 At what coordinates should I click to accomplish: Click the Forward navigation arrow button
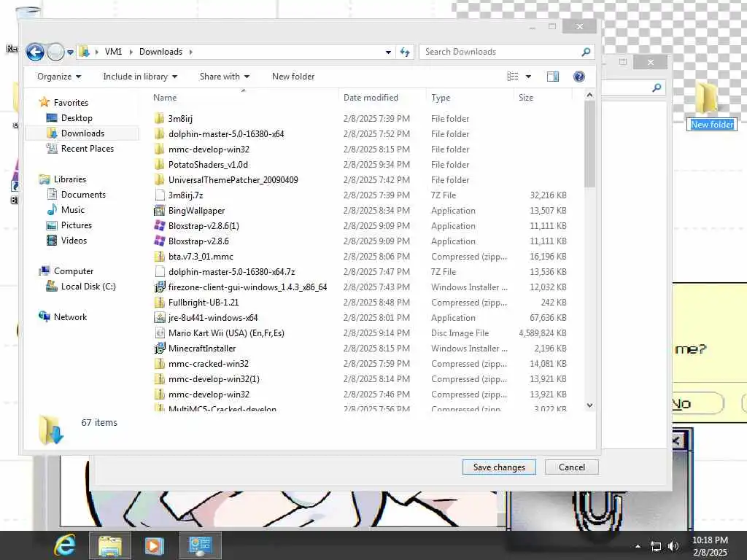tap(55, 52)
